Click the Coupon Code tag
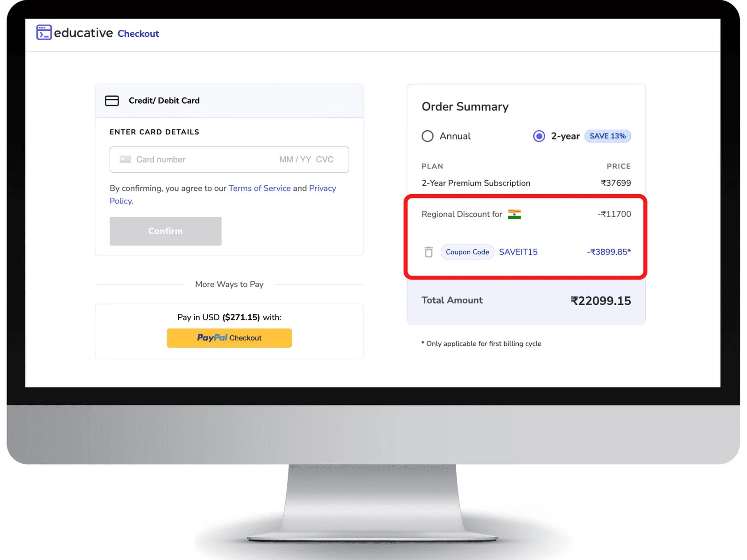This screenshot has width=747, height=560. tap(467, 252)
